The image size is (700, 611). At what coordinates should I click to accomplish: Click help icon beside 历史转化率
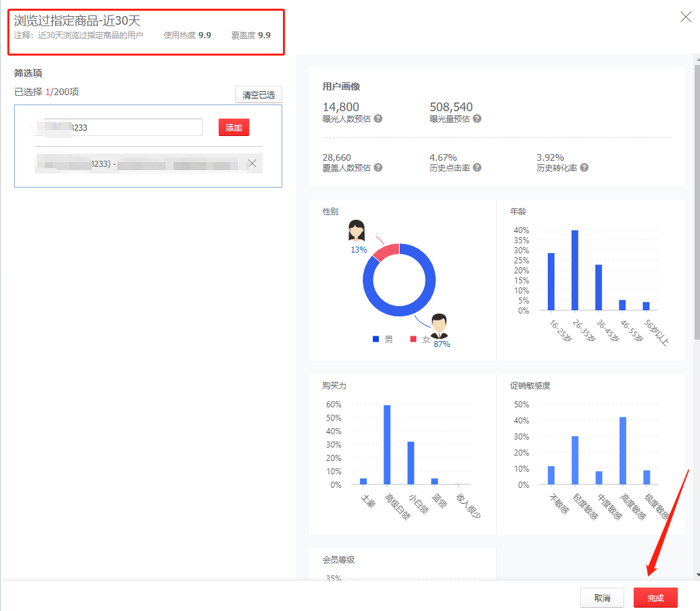(x=584, y=167)
